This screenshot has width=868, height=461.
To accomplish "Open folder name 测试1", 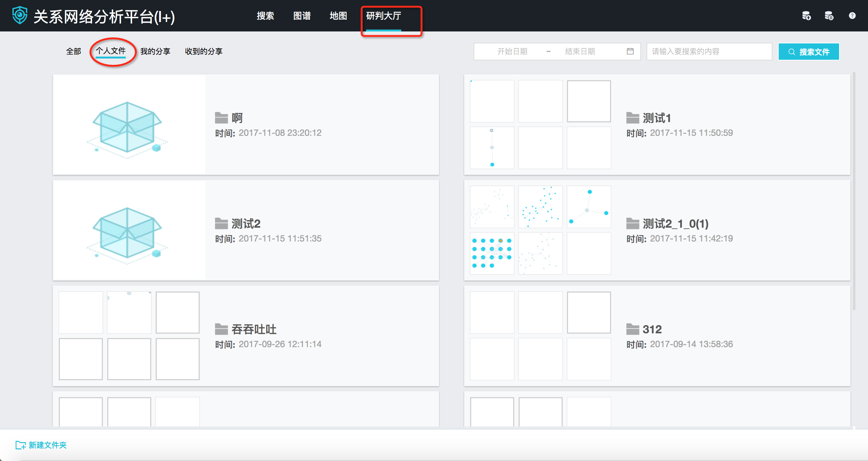I will tap(656, 118).
